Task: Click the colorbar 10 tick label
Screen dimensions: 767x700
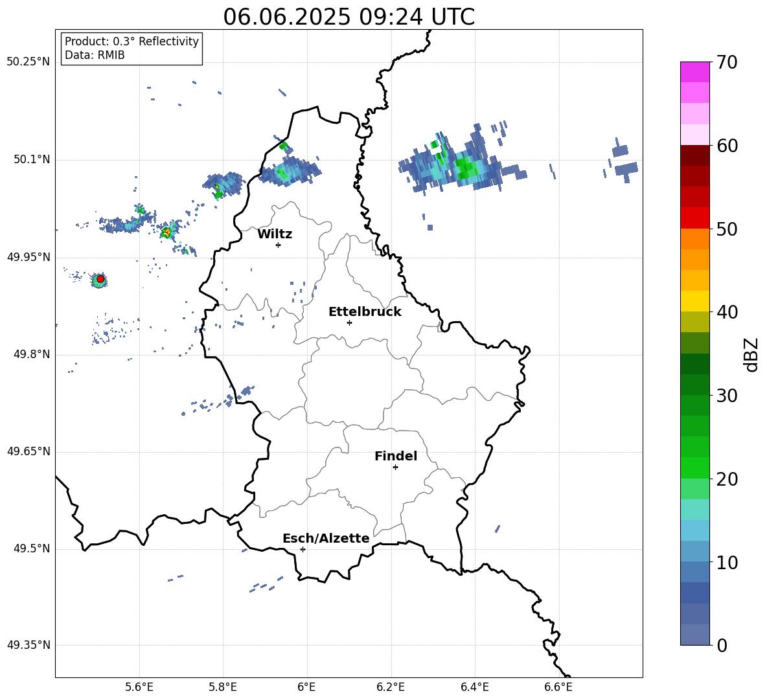Action: 727,562
